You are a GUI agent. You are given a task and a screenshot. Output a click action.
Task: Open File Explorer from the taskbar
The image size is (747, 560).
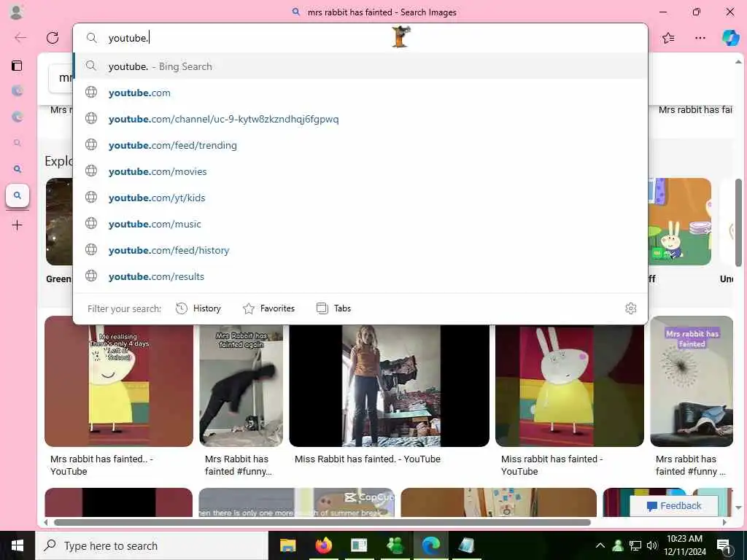287,545
